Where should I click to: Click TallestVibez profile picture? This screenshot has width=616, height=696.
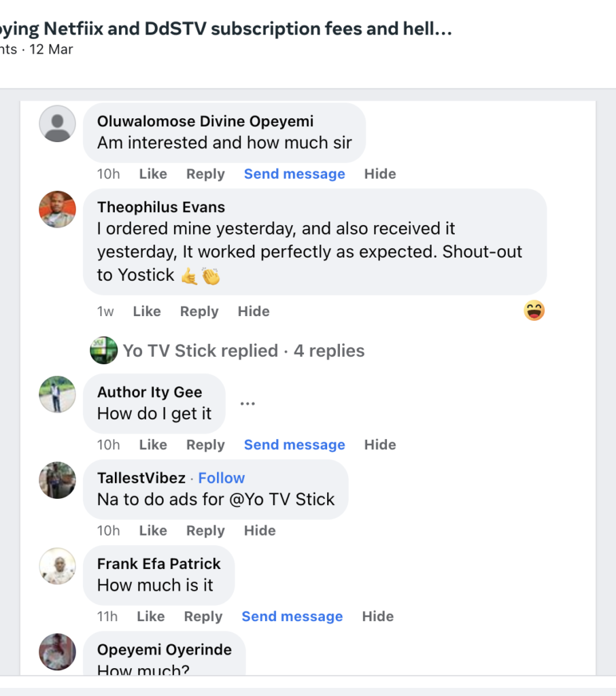coord(57,480)
